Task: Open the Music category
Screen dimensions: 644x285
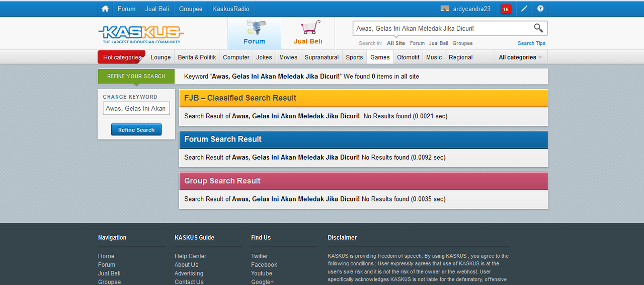Action: click(434, 57)
